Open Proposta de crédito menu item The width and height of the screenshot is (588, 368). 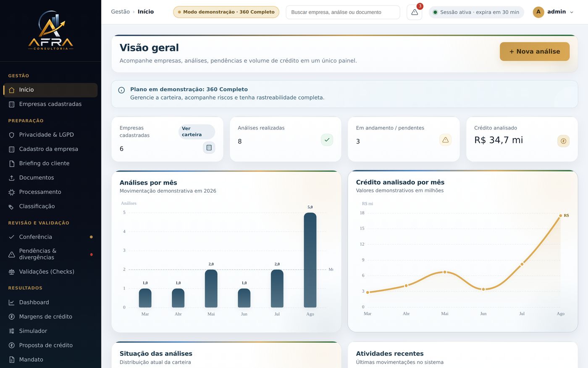point(50,346)
